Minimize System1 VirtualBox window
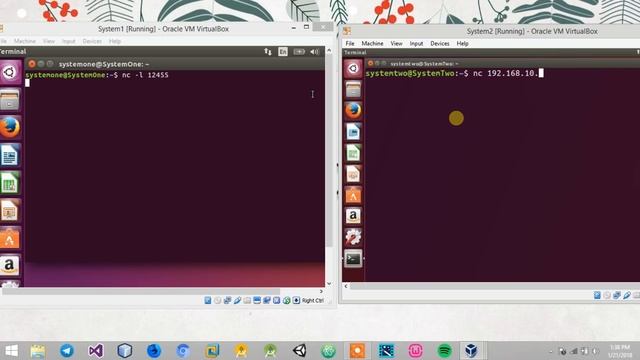 (294, 27)
